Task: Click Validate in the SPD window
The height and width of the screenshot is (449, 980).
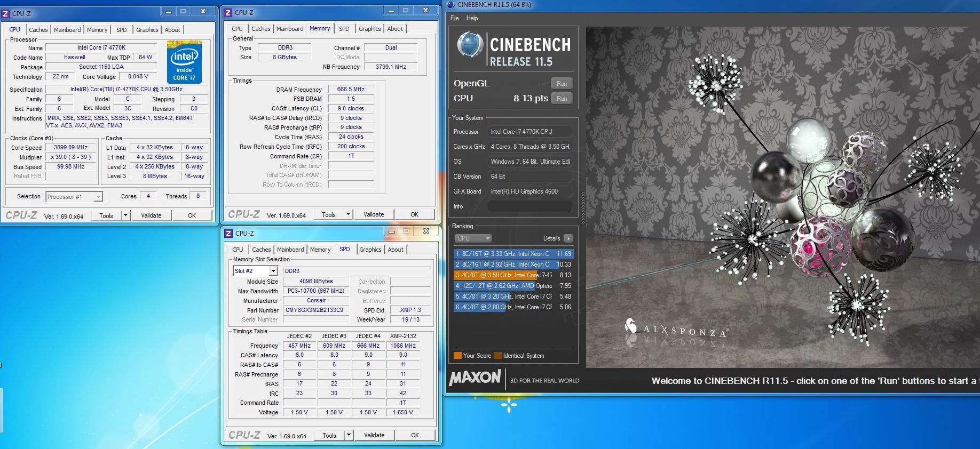Action: coord(374,435)
